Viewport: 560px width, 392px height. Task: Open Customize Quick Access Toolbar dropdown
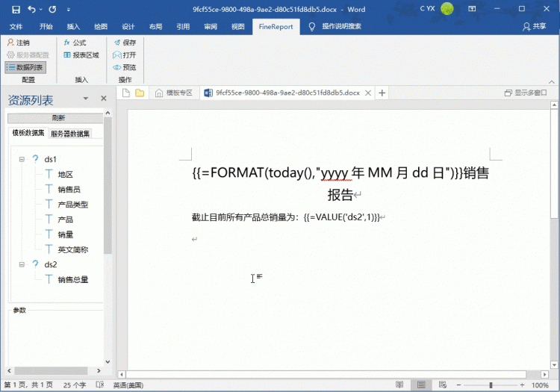(68, 10)
